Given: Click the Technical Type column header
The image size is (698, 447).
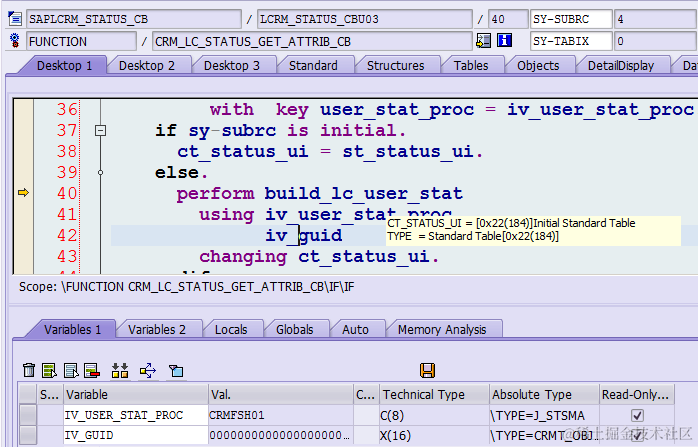Looking at the screenshot, I should [434, 394].
